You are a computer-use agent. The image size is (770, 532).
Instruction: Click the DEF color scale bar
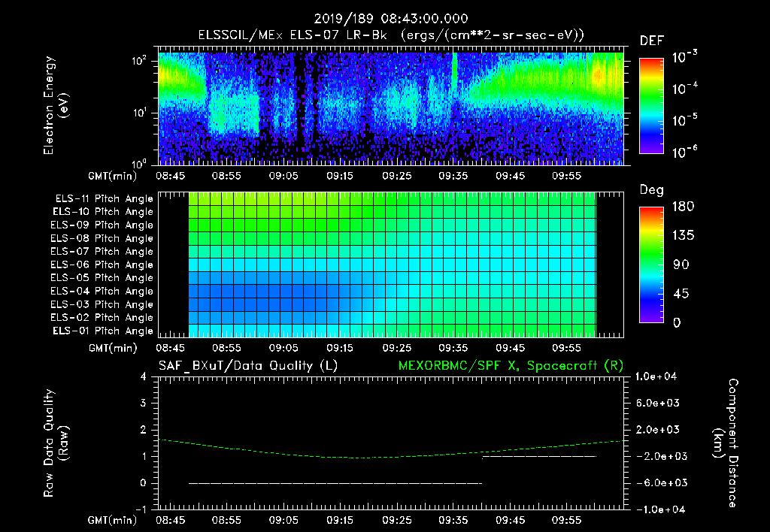tap(651, 105)
